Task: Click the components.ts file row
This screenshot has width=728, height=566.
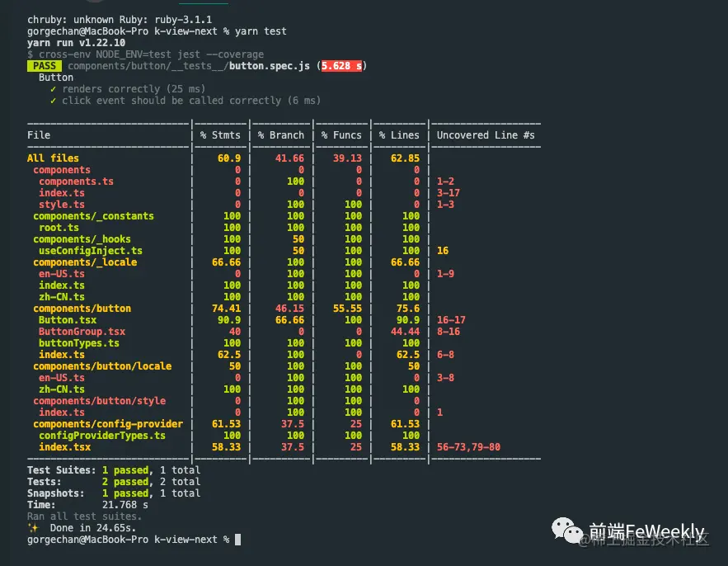Action: coord(76,182)
